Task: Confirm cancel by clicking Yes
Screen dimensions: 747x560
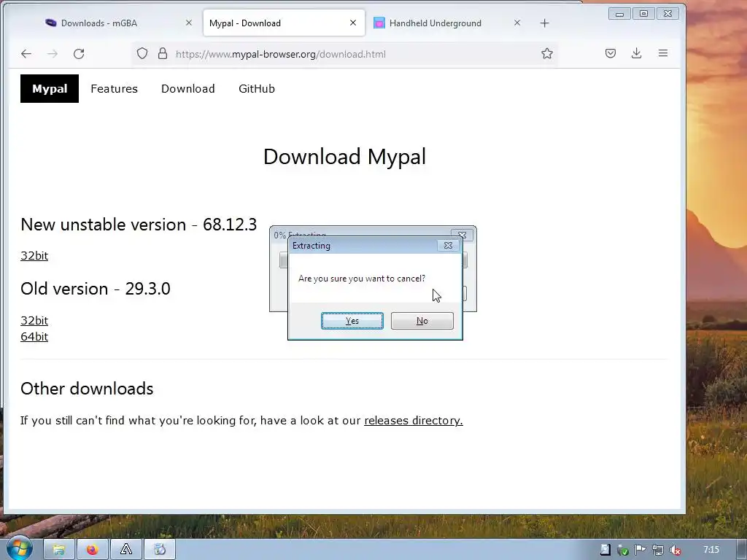Action: (352, 321)
